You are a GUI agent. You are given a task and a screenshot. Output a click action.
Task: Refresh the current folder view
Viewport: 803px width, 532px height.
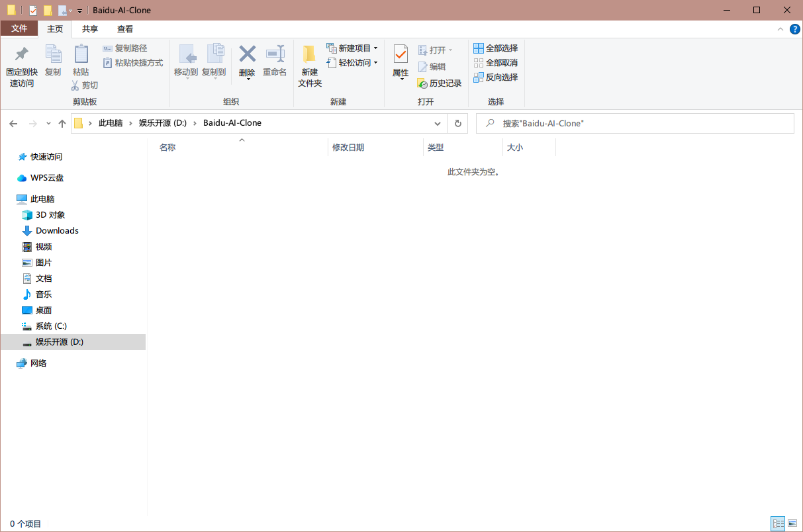[457, 124]
